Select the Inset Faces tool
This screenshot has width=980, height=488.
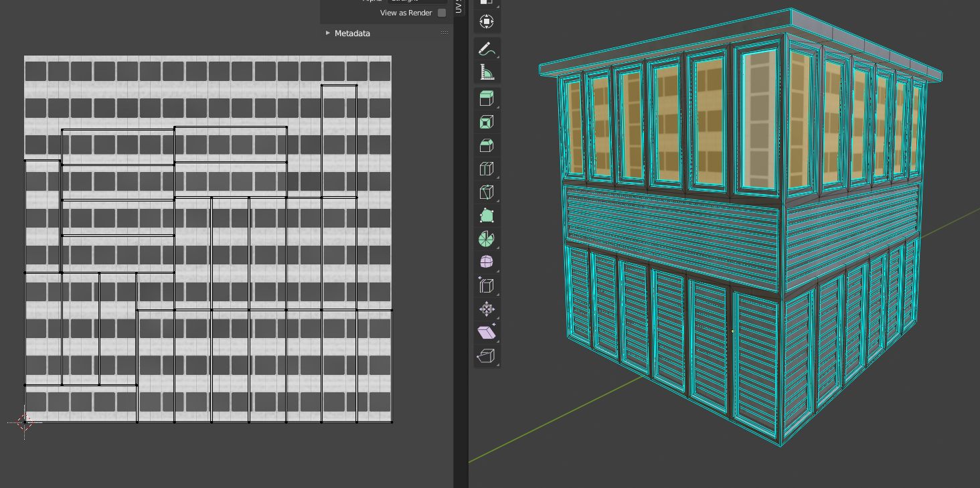487,123
